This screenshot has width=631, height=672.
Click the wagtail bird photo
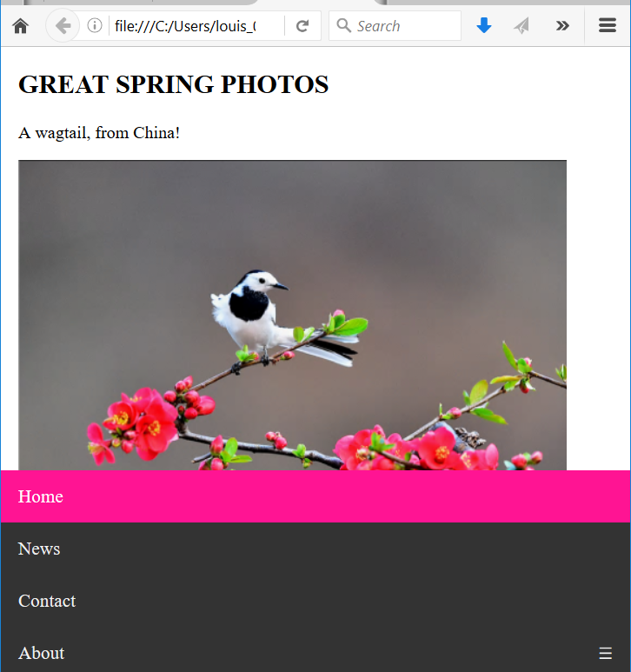tap(292, 315)
